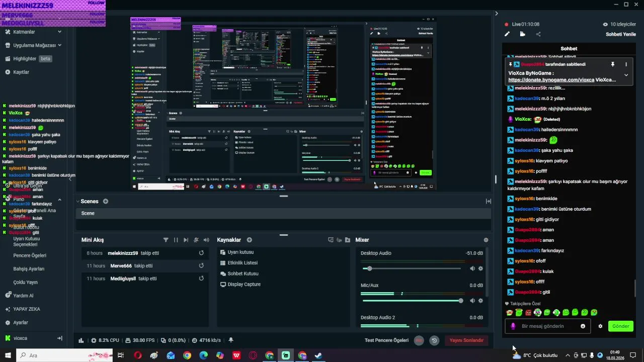
Task: Send chat message with Gönder
Action: [x=620, y=326]
